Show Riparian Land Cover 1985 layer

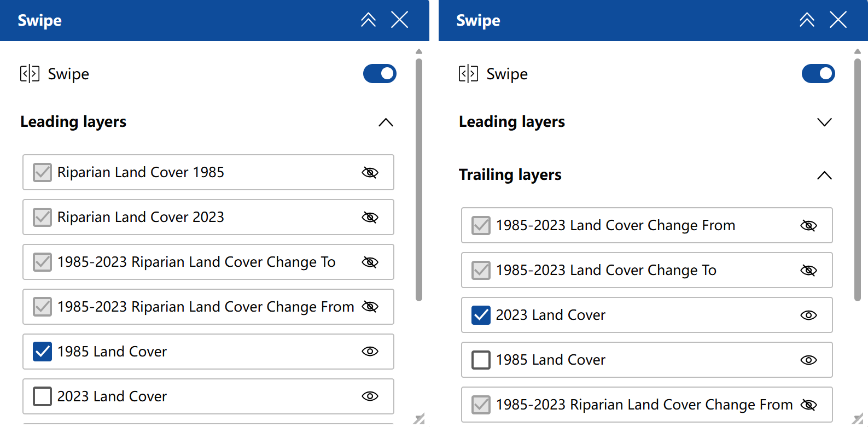pos(370,173)
